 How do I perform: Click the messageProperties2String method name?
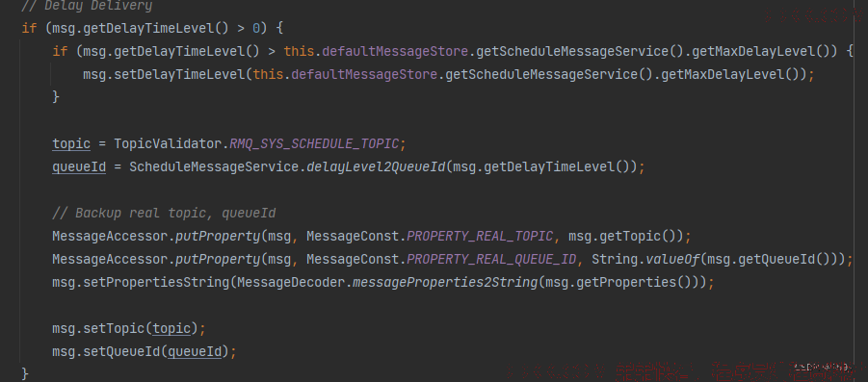(x=445, y=283)
